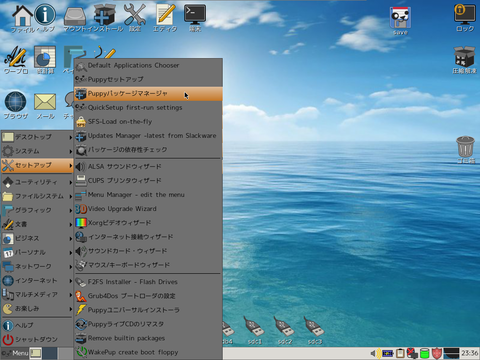Open Grub4Dos ブートローダの設定
The height and width of the screenshot is (360, 480).
point(148,296)
